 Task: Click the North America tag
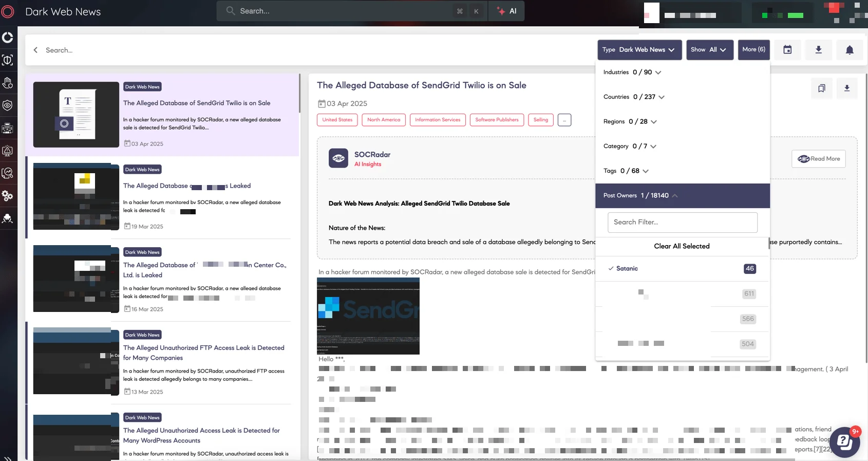[384, 120]
